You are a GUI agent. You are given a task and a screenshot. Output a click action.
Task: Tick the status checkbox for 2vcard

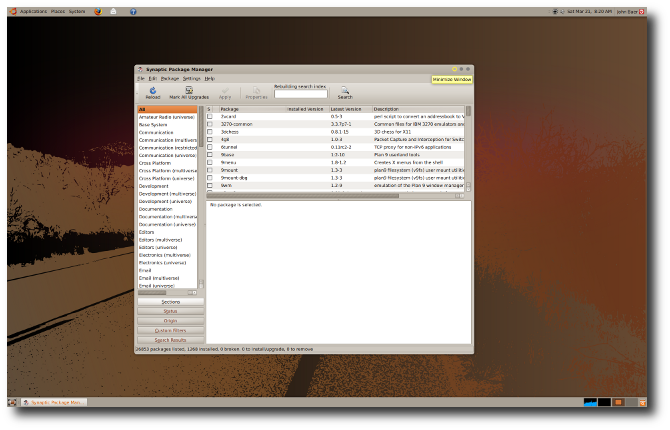210,116
